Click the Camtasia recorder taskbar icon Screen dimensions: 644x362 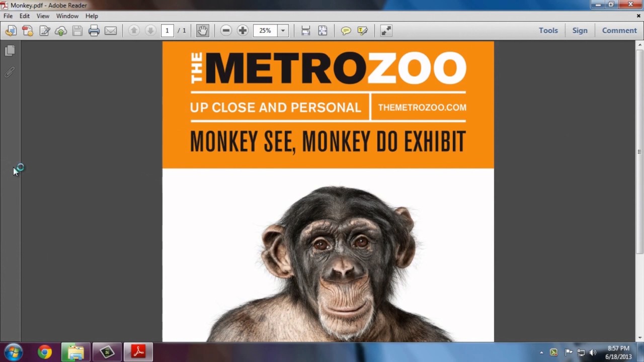[x=107, y=352]
